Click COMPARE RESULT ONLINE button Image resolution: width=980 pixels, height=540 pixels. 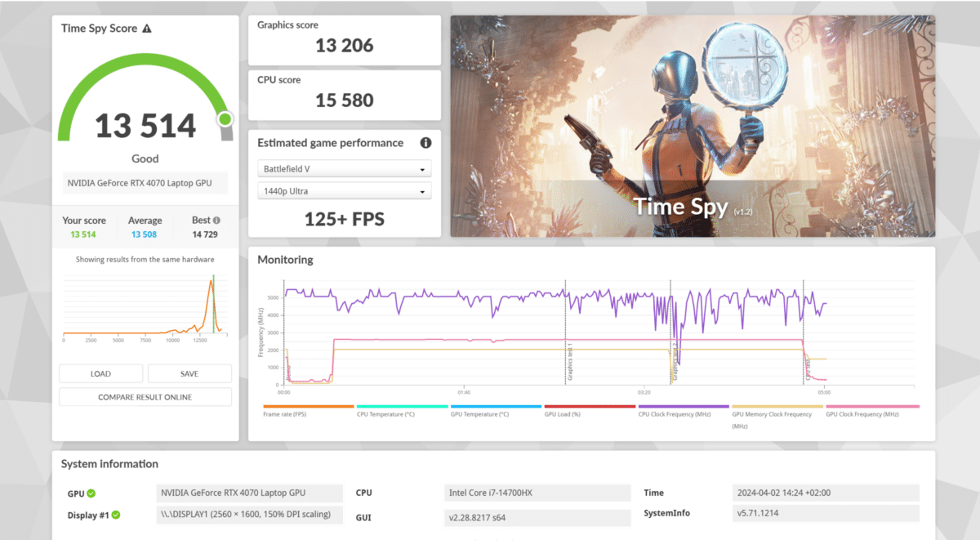[x=145, y=397]
